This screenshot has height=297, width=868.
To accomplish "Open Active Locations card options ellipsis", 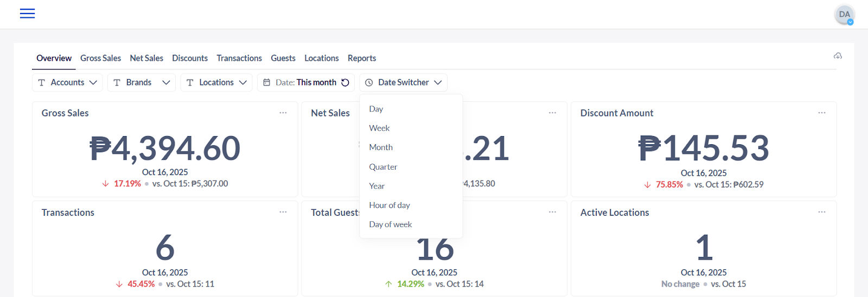I will tap(821, 212).
